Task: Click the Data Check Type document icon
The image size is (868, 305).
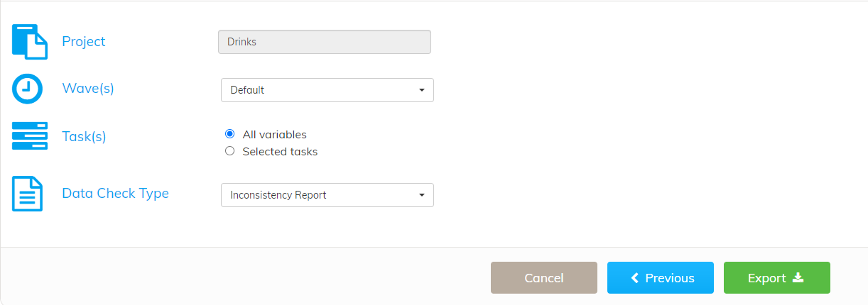Action: point(28,194)
